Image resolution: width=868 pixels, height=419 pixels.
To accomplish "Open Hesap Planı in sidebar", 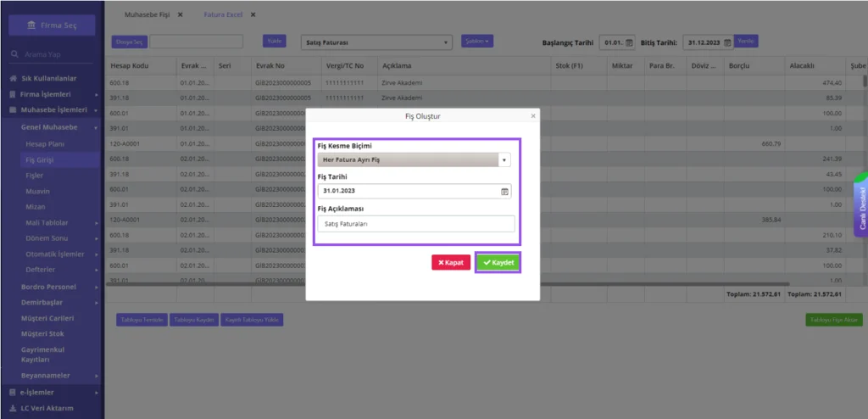I will coord(46,144).
